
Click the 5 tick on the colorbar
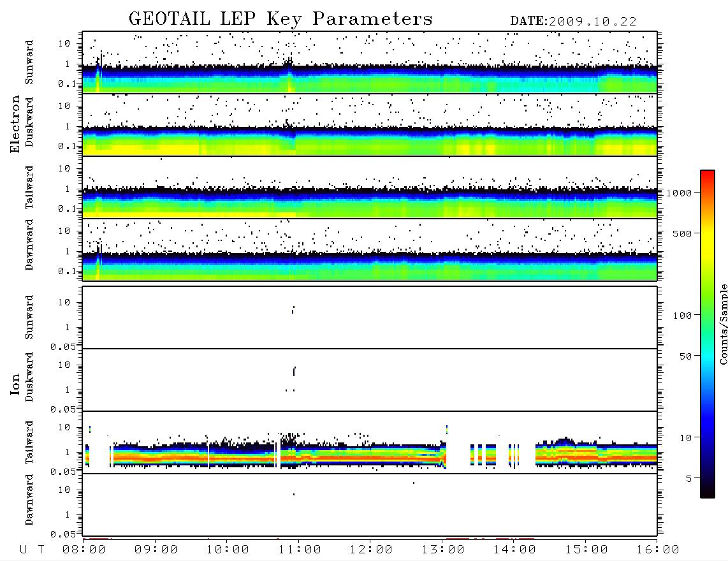tap(688, 479)
